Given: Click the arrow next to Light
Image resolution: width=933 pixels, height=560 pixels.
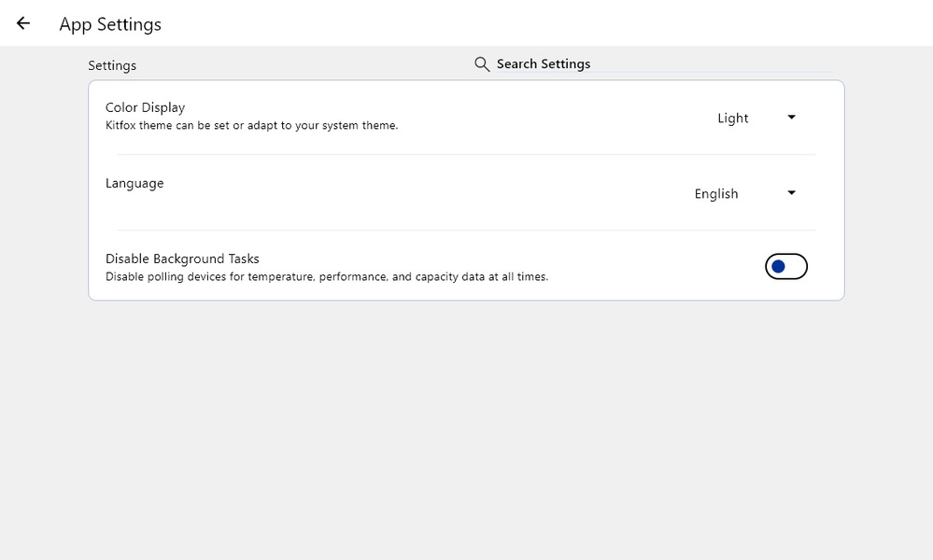Looking at the screenshot, I should (x=791, y=118).
